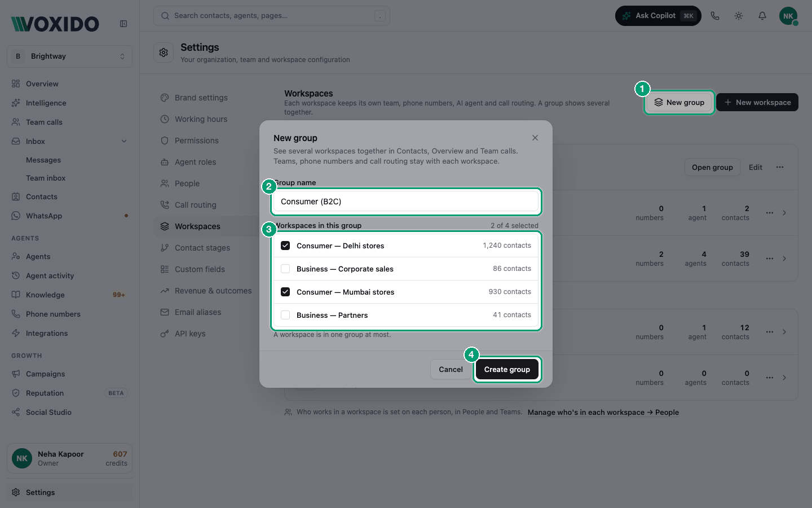Check the Business — Corporate sales checkbox
The image size is (812, 508).
(285, 269)
